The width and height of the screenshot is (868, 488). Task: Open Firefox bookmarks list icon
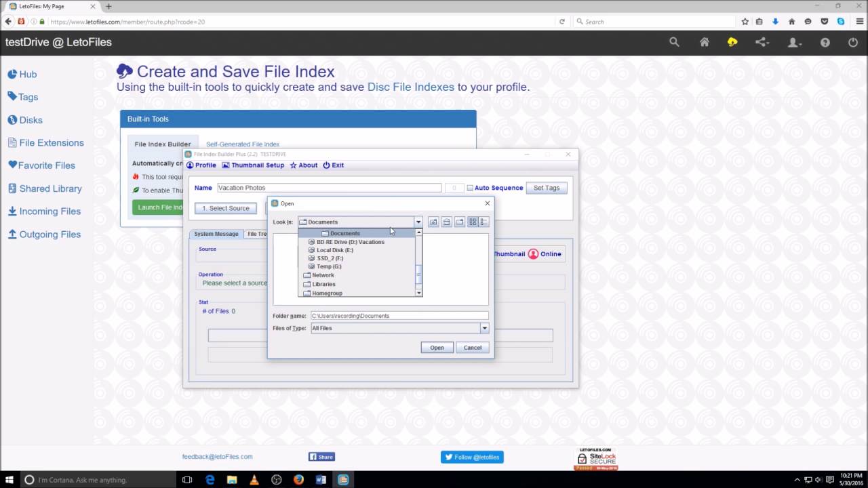pos(759,22)
